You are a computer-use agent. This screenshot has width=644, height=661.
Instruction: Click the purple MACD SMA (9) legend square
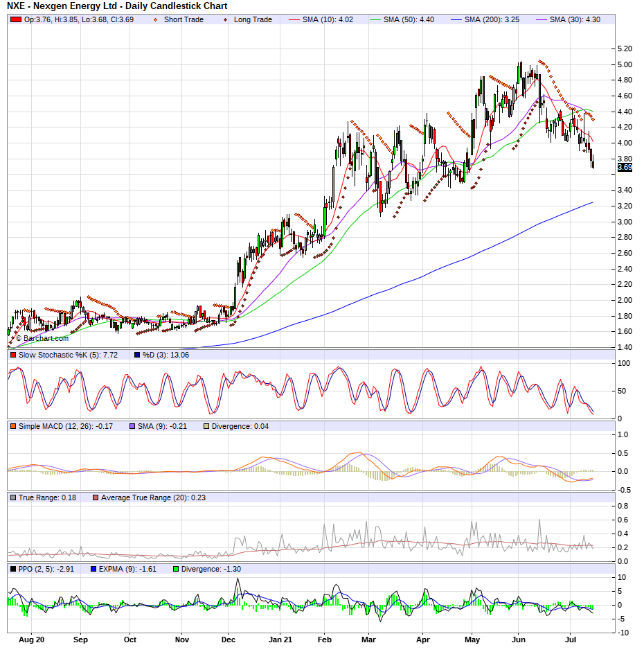132,426
